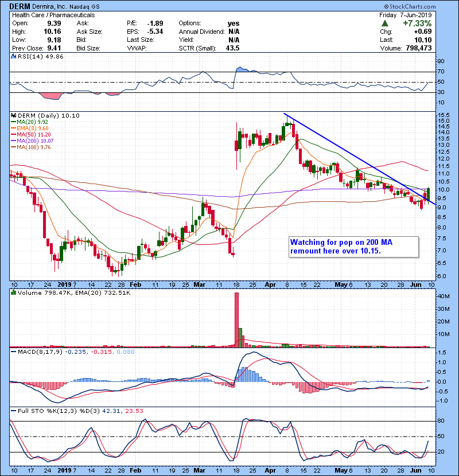This screenshot has width=459, height=476.
Task: Click the stochastic %D value 23.53
Action: click(134, 411)
